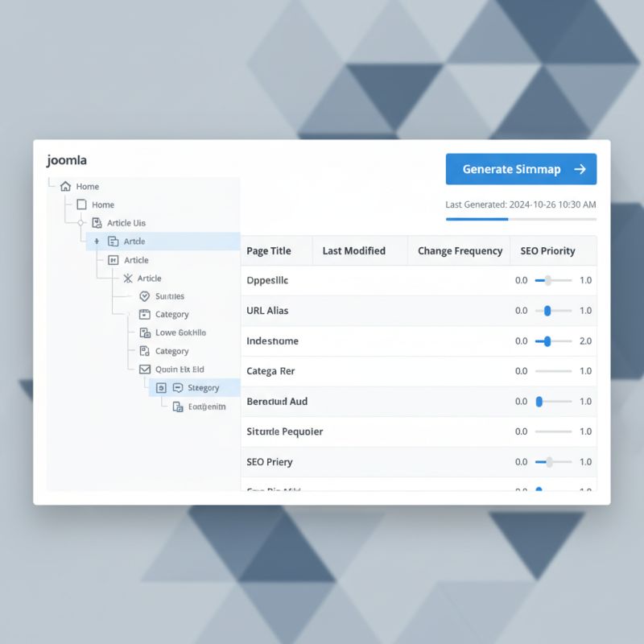644x644 pixels.
Task: Toggle the circle node connector before Article Uis
Action: (80, 223)
